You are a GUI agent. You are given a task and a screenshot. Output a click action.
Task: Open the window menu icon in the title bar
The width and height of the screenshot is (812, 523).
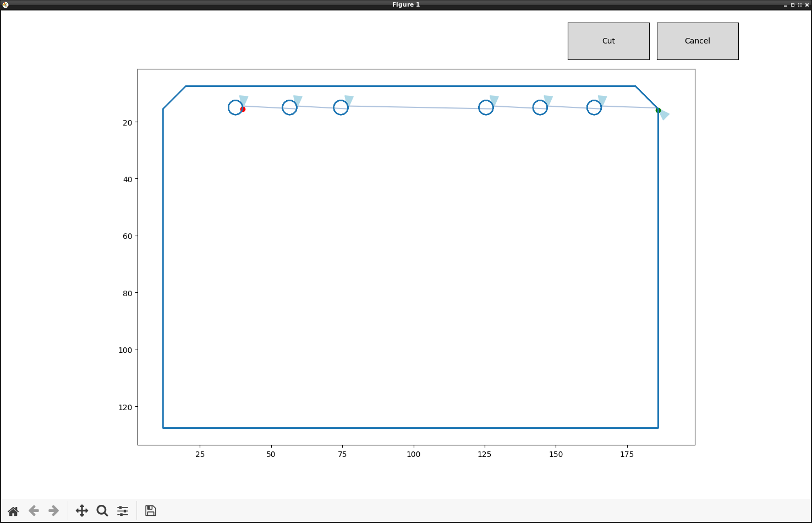6,5
